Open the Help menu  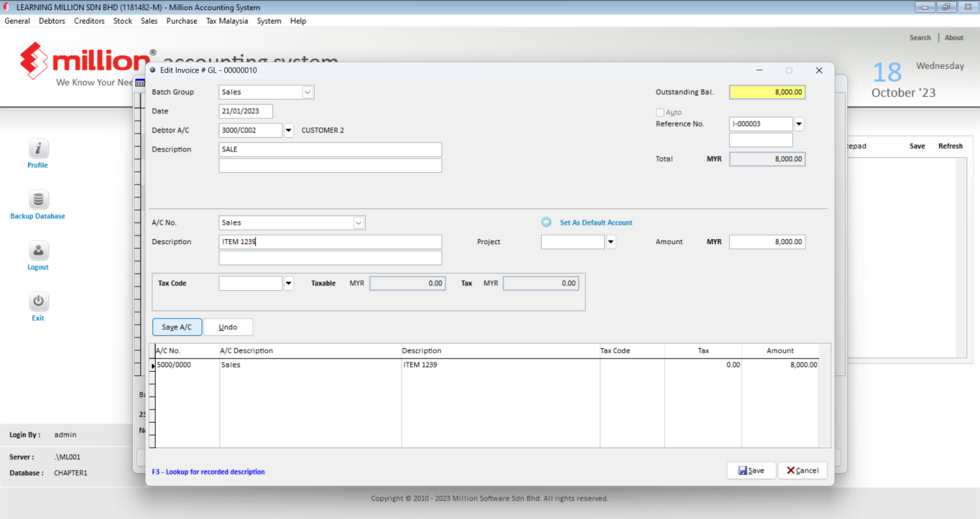[298, 21]
